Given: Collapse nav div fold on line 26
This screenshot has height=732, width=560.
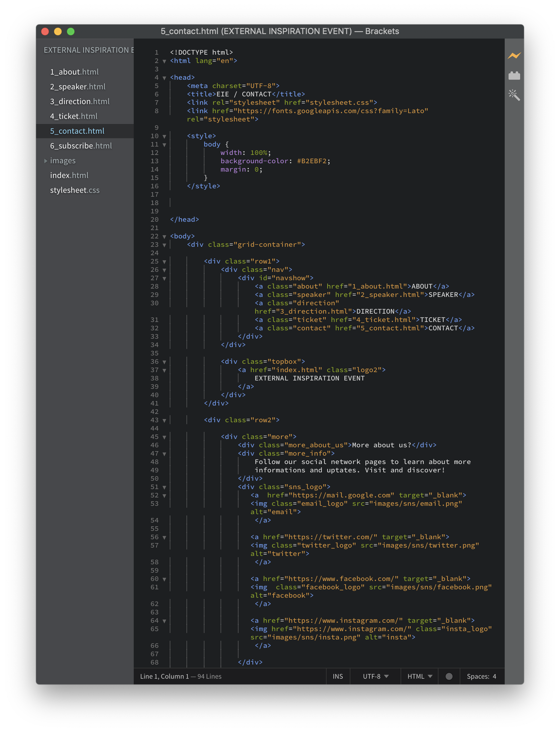Looking at the screenshot, I should click(164, 270).
